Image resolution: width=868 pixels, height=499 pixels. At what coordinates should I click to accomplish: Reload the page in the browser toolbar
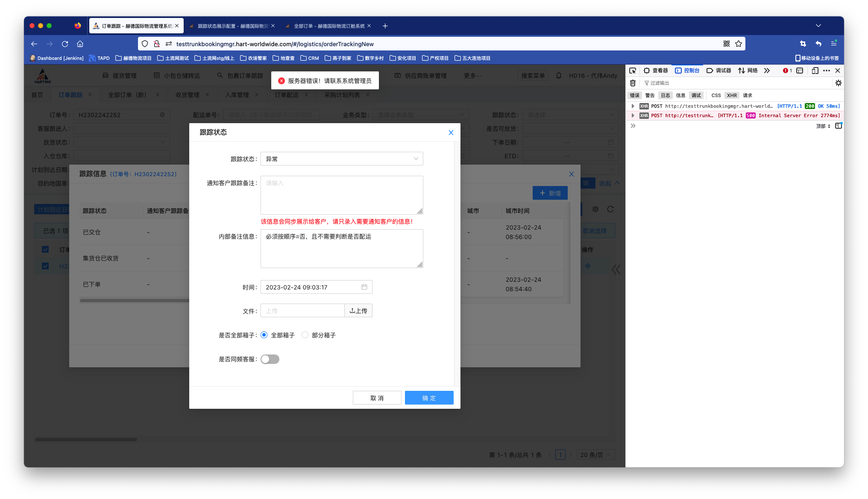(x=65, y=44)
